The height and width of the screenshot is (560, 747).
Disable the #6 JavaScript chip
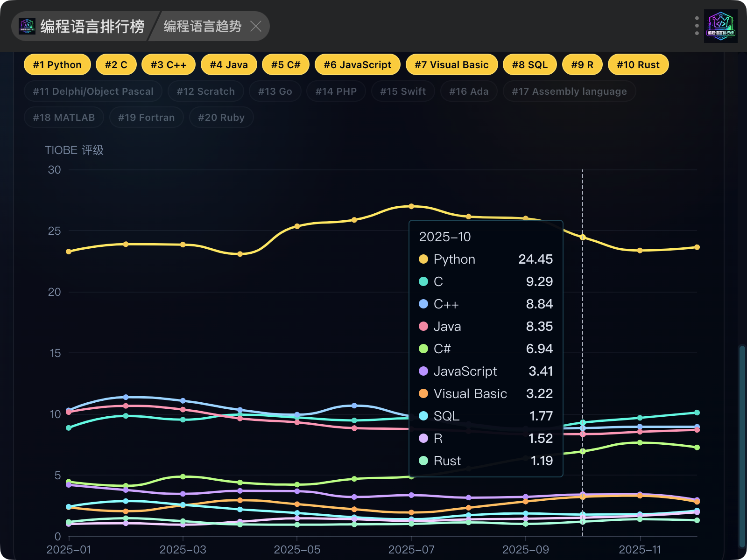(x=358, y=64)
